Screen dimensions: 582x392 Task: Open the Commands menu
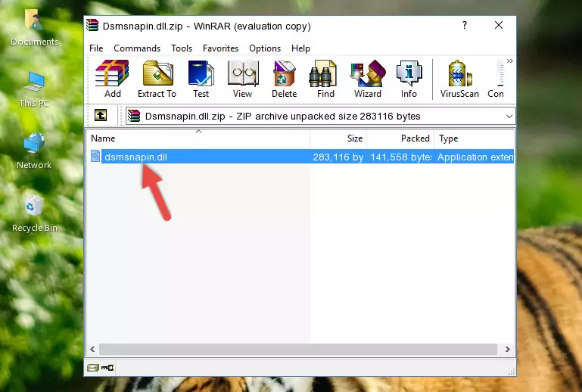(x=137, y=48)
